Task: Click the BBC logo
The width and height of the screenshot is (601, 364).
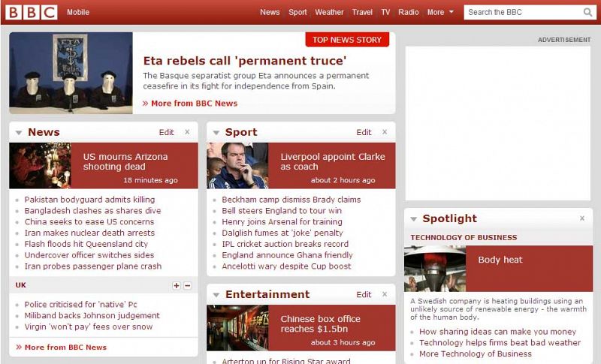Action: pyautogui.click(x=32, y=12)
